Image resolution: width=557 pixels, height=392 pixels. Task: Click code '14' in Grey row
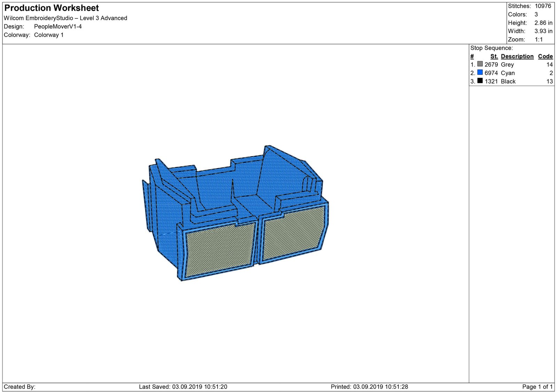[550, 64]
